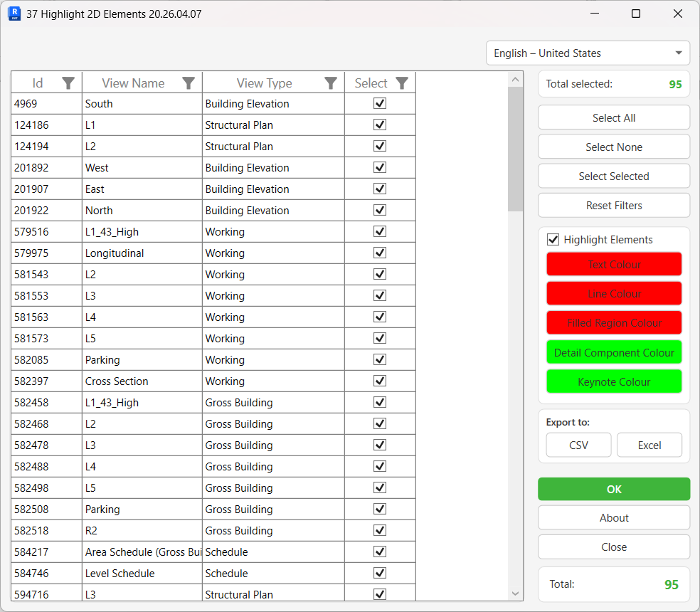The height and width of the screenshot is (612, 700).
Task: Toggle the Highlight Elements checkbox
Action: pyautogui.click(x=553, y=239)
